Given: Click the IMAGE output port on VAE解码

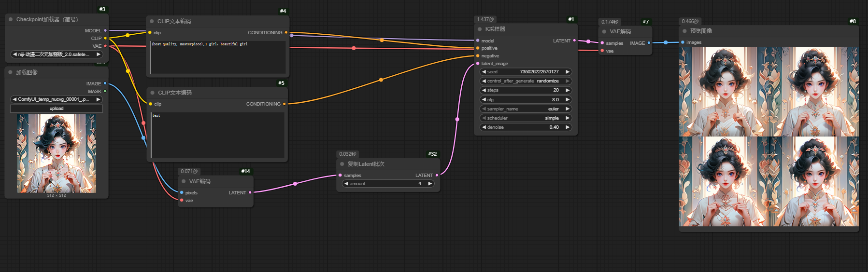Looking at the screenshot, I should pyautogui.click(x=649, y=43).
